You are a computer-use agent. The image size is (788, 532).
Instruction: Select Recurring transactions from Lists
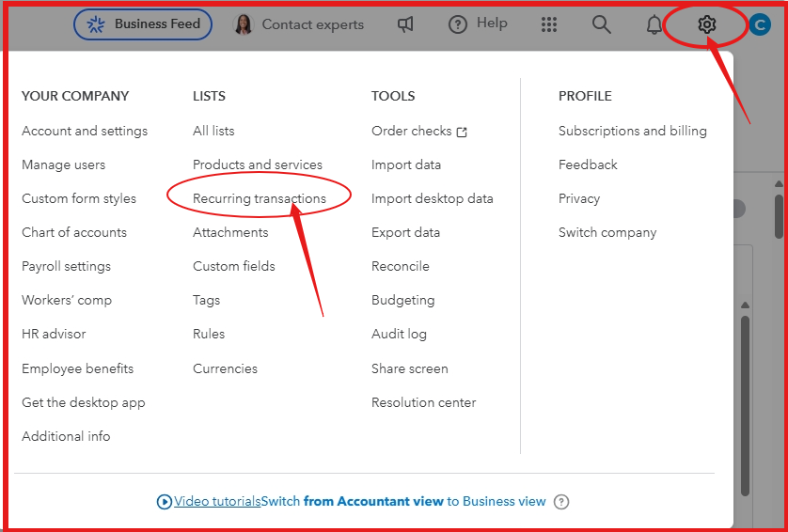pos(260,198)
